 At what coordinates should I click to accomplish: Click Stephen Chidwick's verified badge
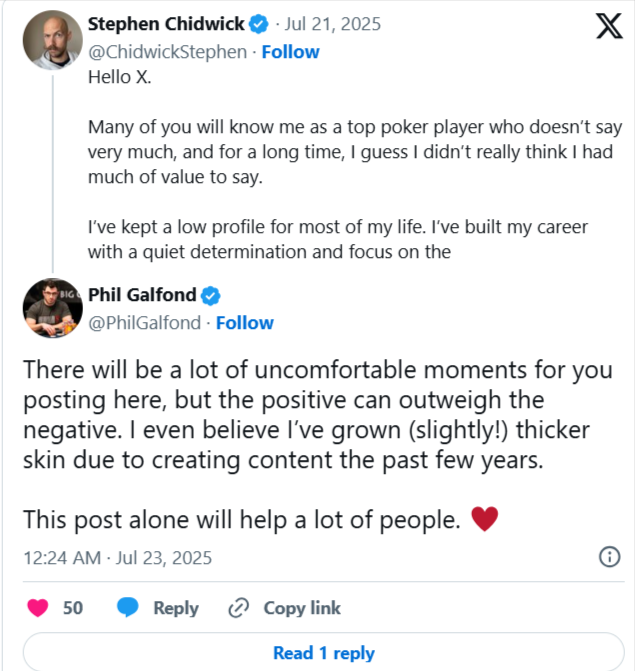257,23
